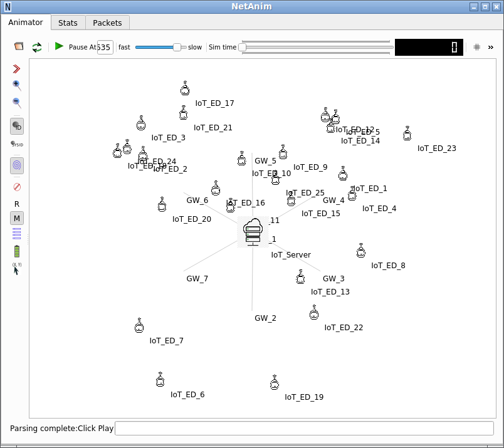The image size is (504, 448).
Task: Click the fast-to-slow speed slider handle
Action: click(177, 47)
